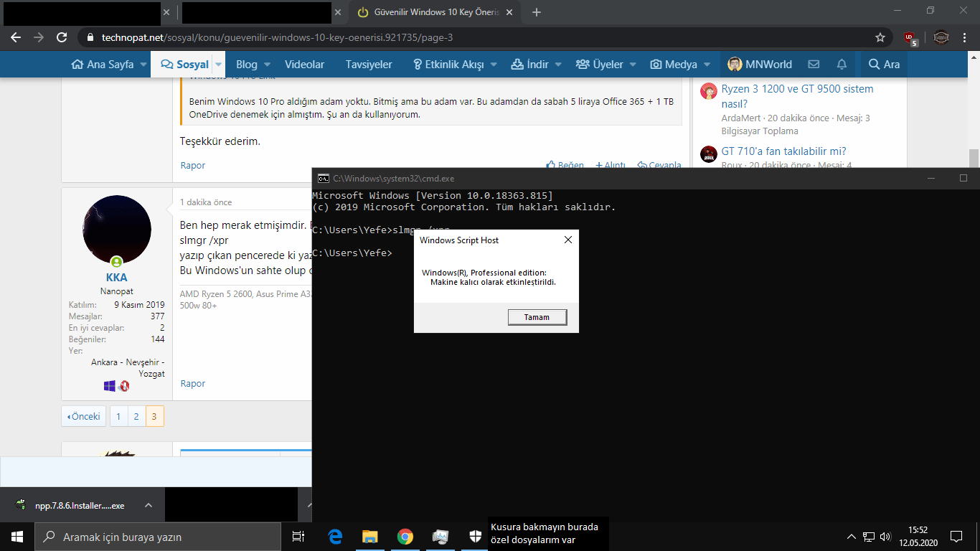Click the '1 dakika önce' post timestamp
This screenshot has width=980, height=551.
tap(206, 202)
